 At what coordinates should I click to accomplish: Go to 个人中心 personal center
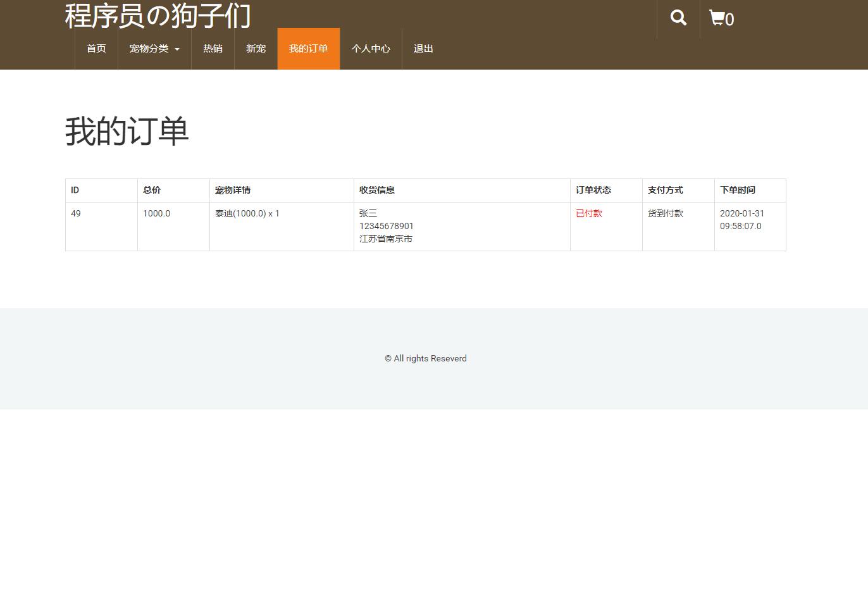tap(371, 48)
